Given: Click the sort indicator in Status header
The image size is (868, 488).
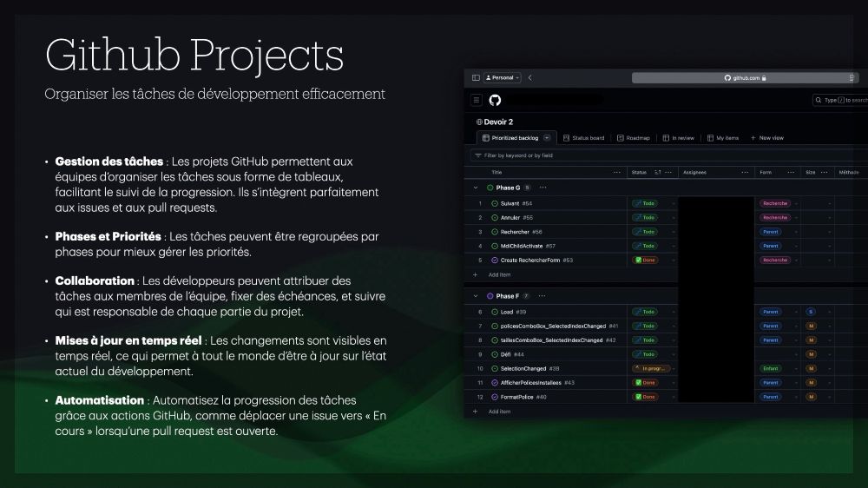Looking at the screenshot, I should [x=658, y=172].
